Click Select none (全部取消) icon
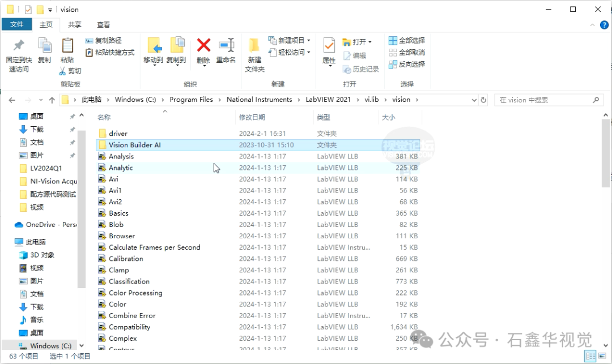 393,52
